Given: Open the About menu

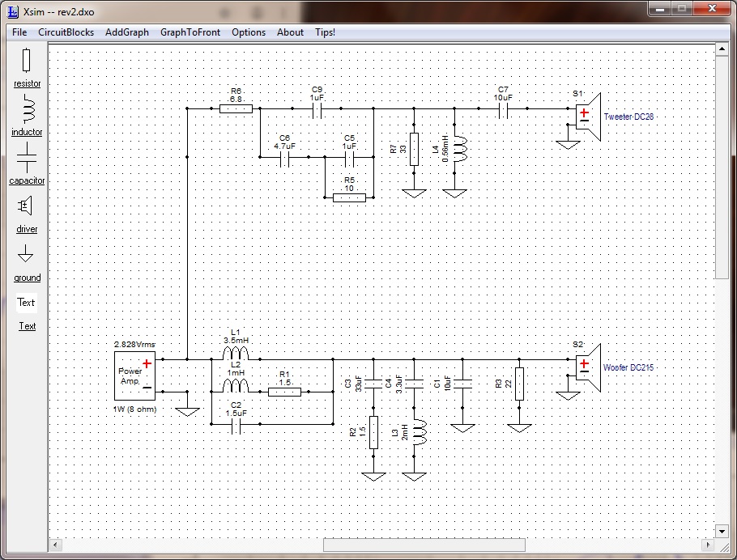Looking at the screenshot, I should (x=290, y=32).
